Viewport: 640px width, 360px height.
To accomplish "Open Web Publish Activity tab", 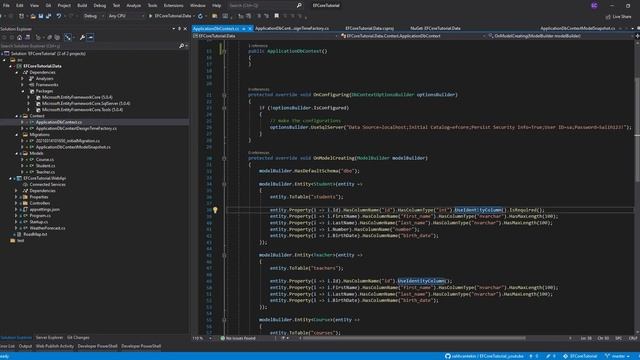I will 55,347.
